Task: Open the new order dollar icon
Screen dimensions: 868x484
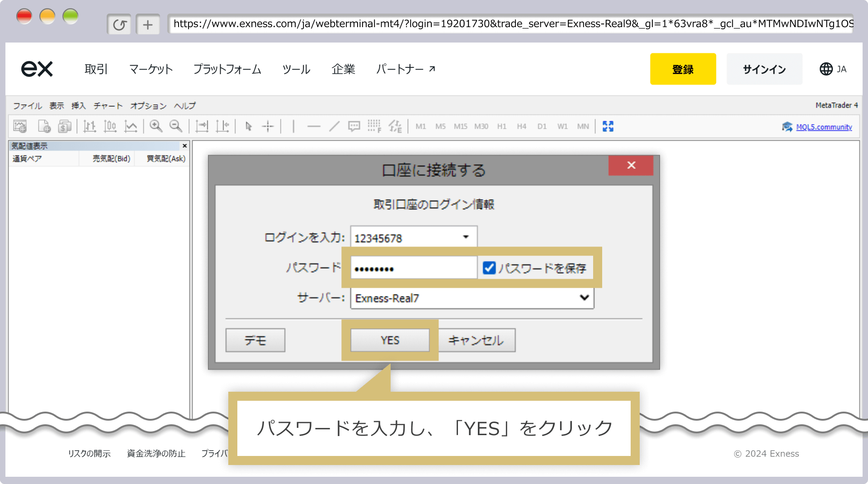Action: tap(65, 126)
